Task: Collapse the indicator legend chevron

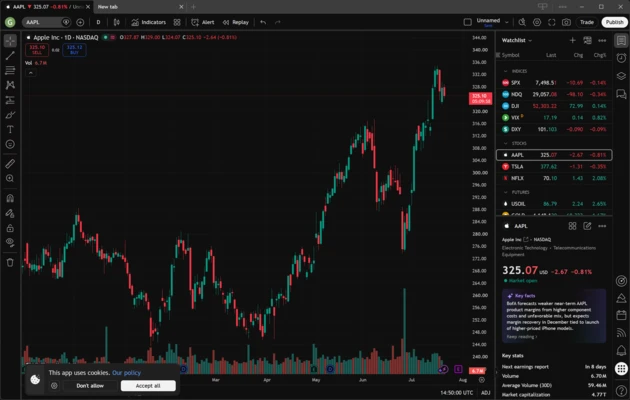Action: pyautogui.click(x=31, y=73)
